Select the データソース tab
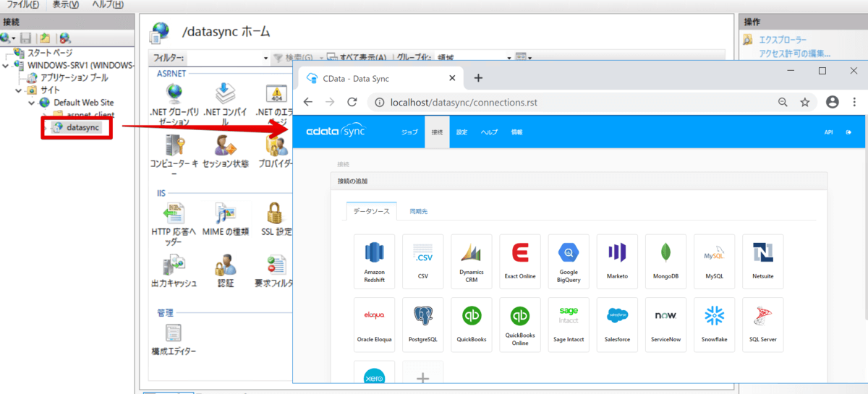 point(372,211)
